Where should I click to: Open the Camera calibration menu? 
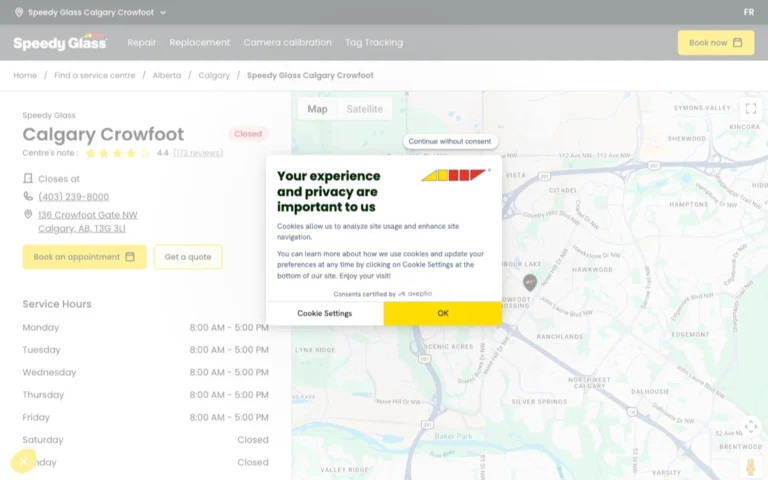point(288,43)
